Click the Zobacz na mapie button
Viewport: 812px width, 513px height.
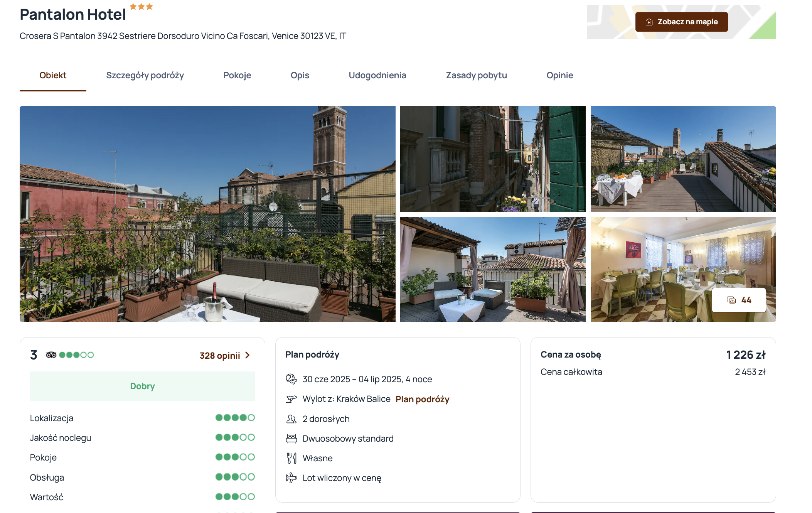pos(682,22)
